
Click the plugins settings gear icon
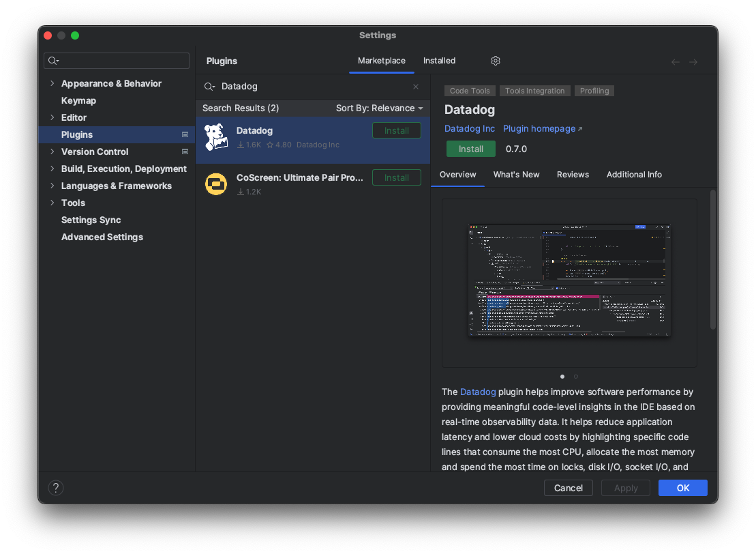[x=496, y=61]
